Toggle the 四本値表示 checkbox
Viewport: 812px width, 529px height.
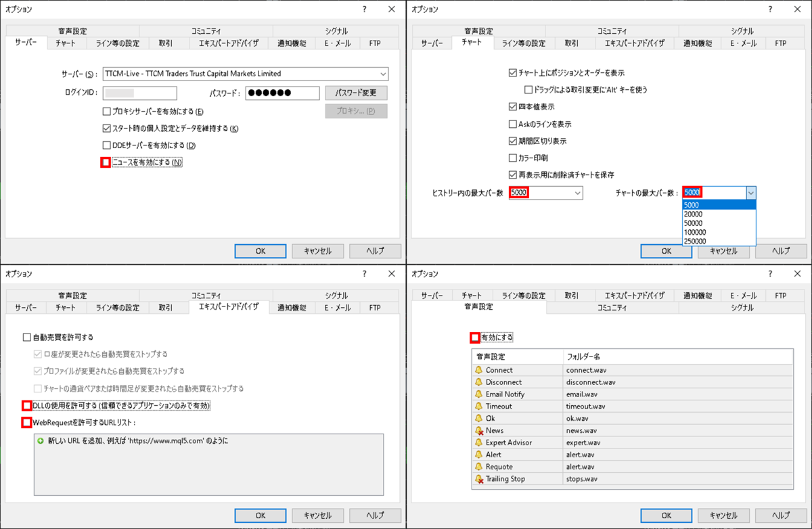(x=511, y=106)
